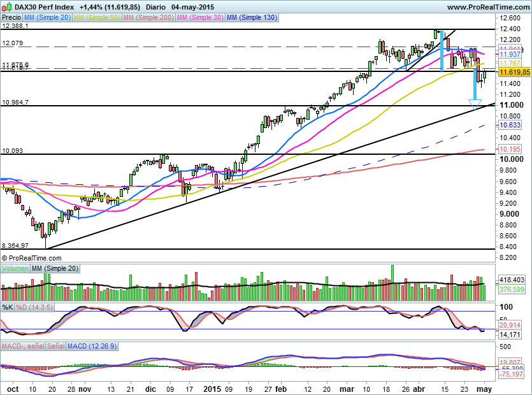The height and width of the screenshot is (395, 532).
Task: Click the 2015 label on time axis
Action: (212, 389)
